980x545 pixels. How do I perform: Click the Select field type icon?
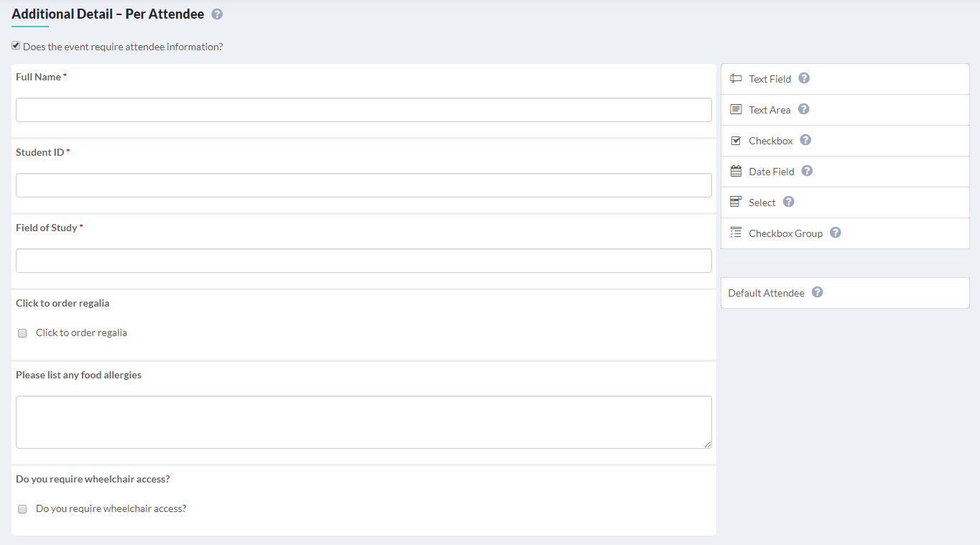click(x=736, y=202)
